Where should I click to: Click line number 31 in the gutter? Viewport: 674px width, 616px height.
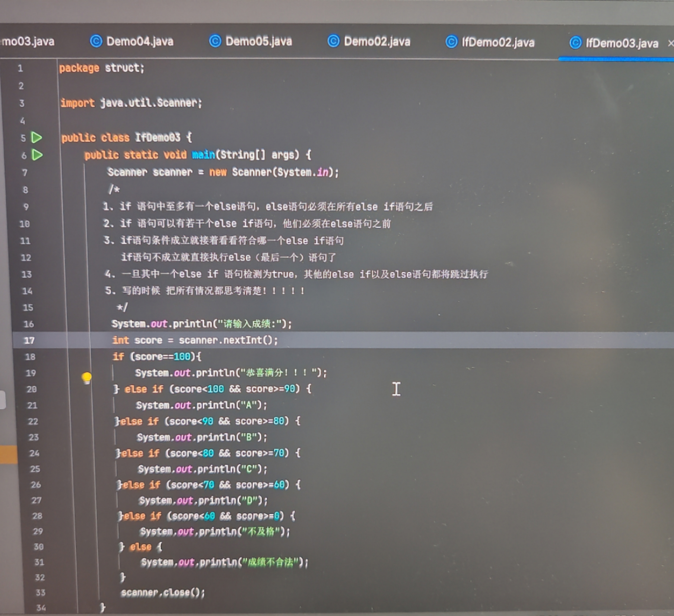click(39, 562)
